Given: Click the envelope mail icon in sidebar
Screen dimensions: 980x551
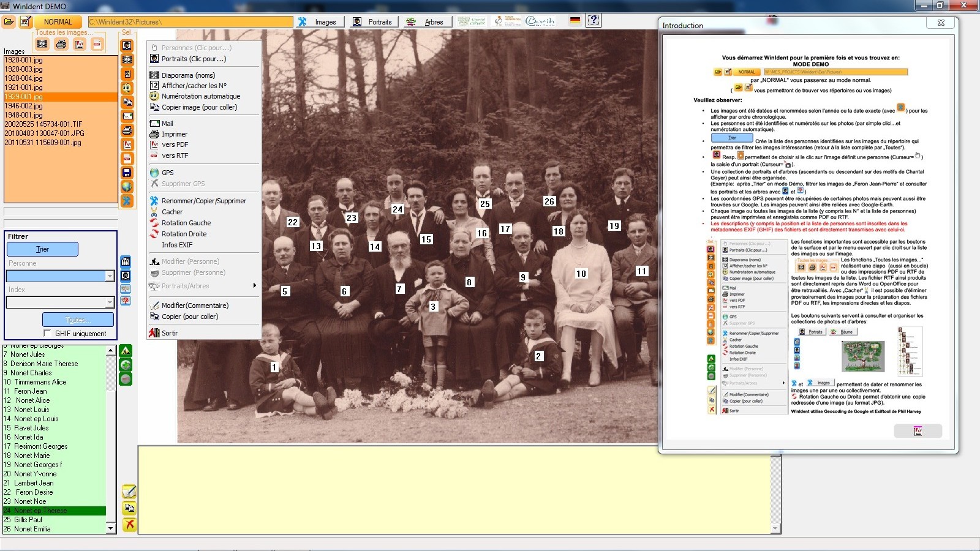Looking at the screenshot, I should [127, 116].
